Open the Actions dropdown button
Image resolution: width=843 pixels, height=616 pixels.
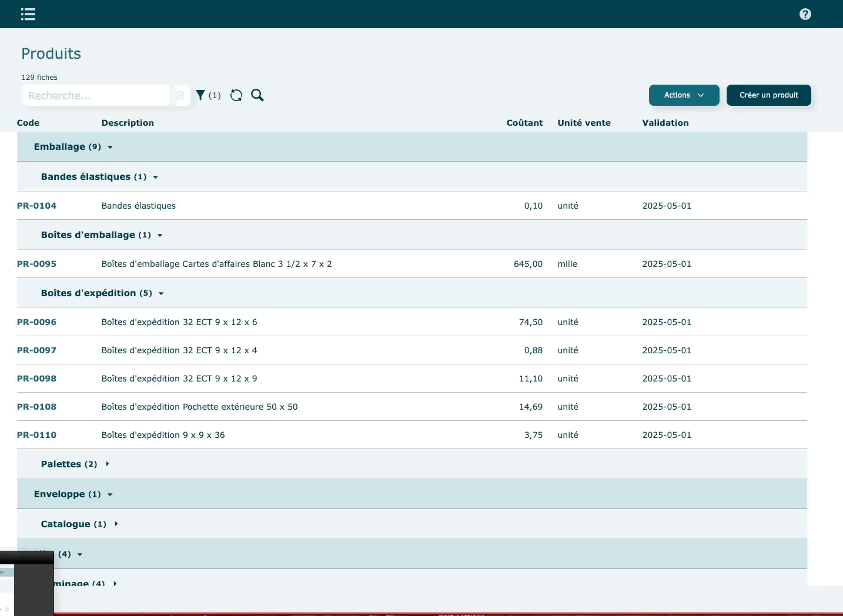684,95
